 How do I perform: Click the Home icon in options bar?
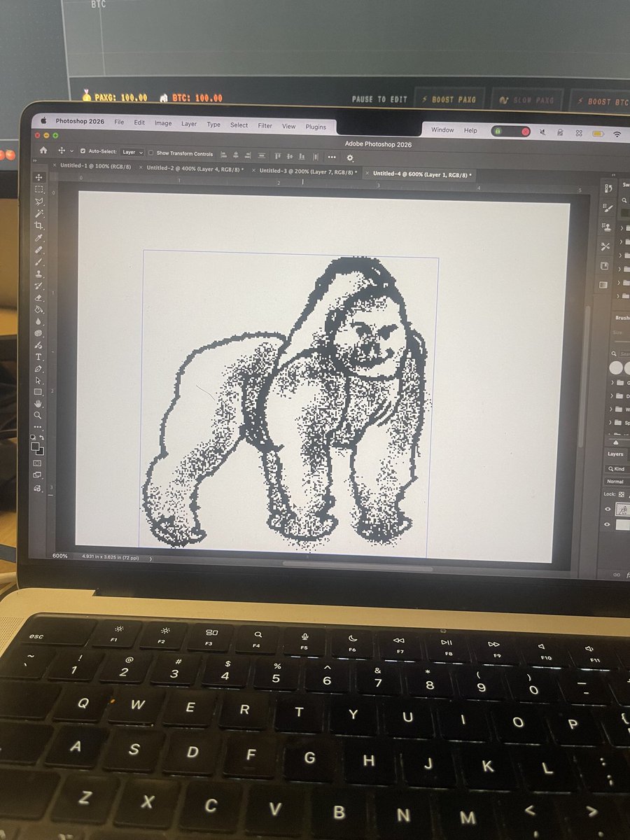(x=43, y=150)
